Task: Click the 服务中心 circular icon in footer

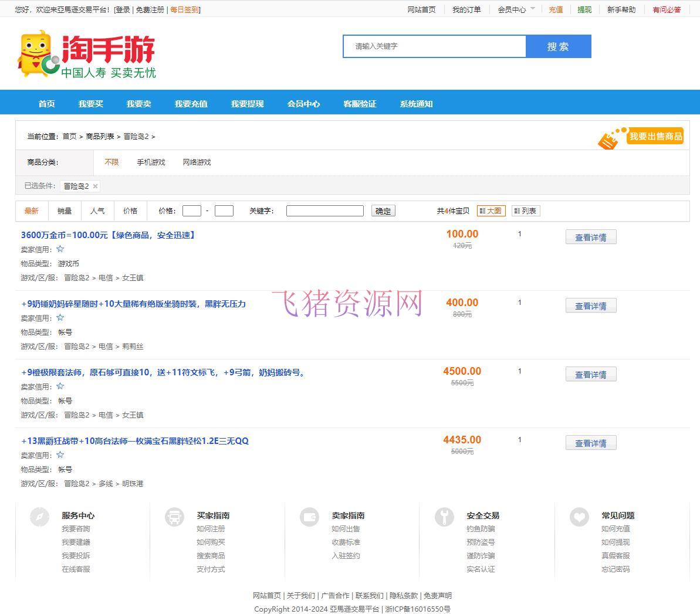Action: pyautogui.click(x=39, y=517)
